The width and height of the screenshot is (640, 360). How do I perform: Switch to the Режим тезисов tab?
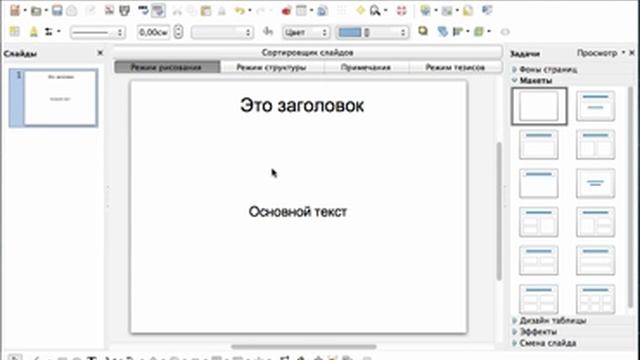point(455,67)
